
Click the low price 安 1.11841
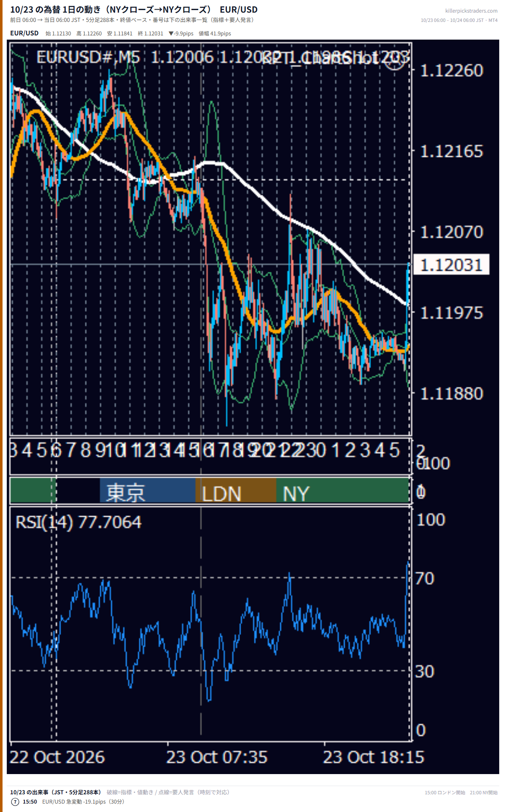120,34
